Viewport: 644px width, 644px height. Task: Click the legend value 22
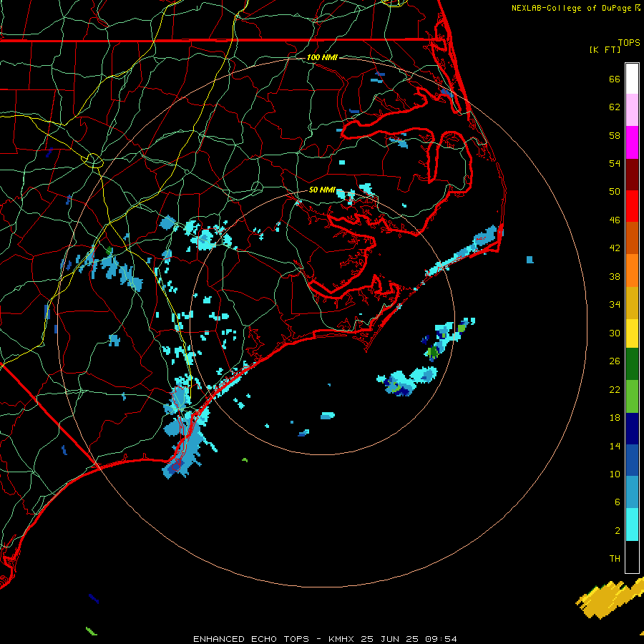[x=615, y=389]
